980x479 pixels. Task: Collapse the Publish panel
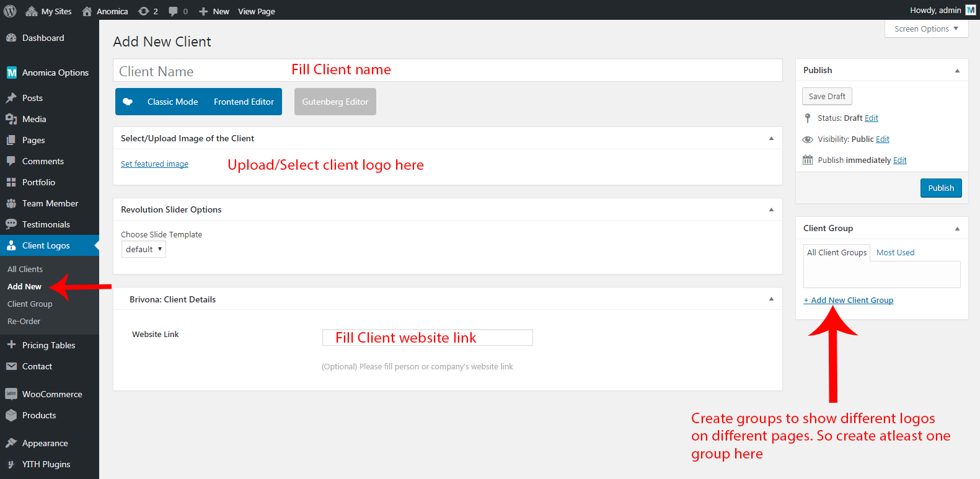957,71
